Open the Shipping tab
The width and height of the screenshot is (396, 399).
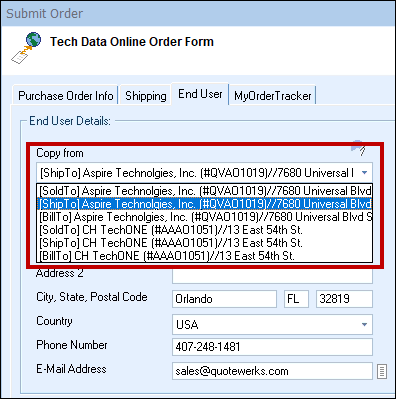tap(146, 96)
